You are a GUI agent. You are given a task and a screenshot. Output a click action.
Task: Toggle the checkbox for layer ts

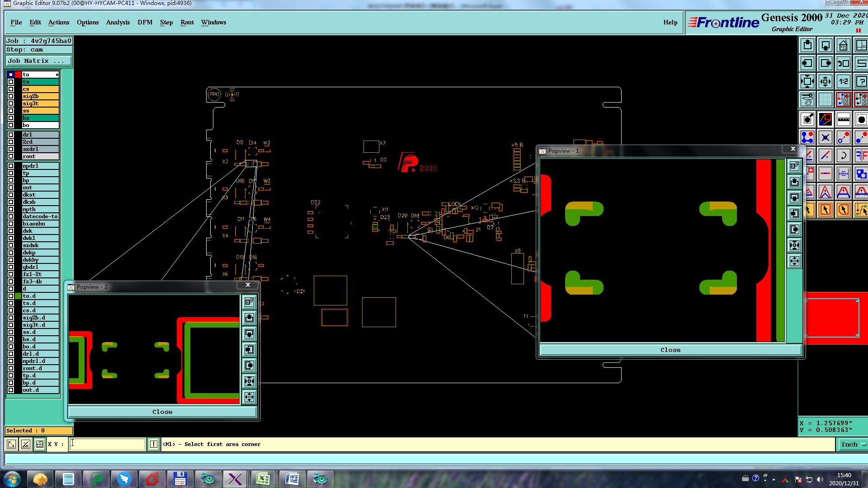pos(11,82)
